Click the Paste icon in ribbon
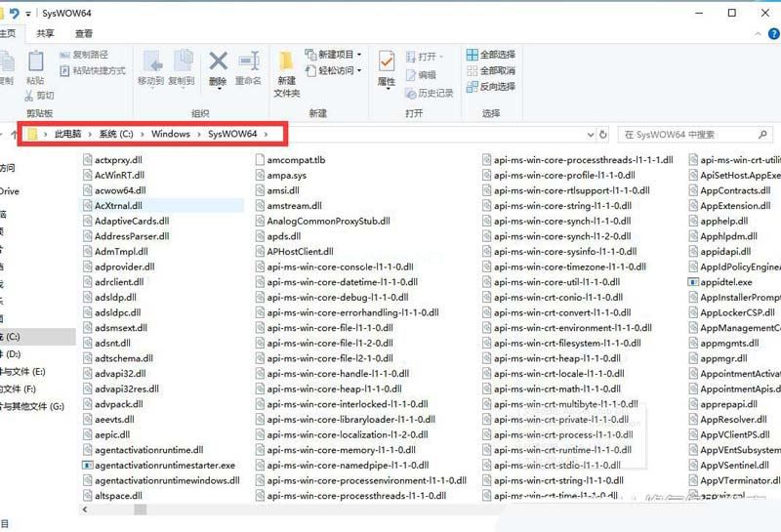This screenshot has height=532, width=781. [x=35, y=61]
